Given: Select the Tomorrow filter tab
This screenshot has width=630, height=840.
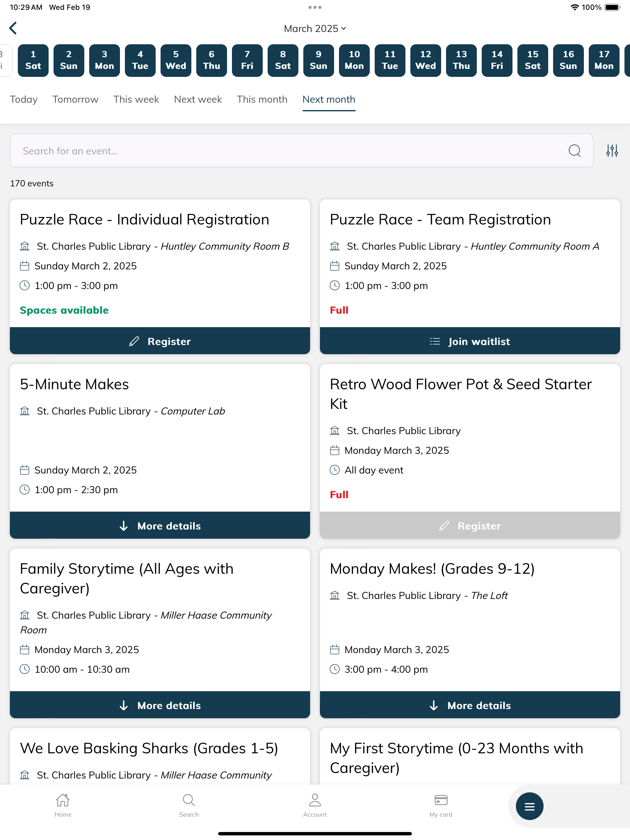Looking at the screenshot, I should coord(75,100).
